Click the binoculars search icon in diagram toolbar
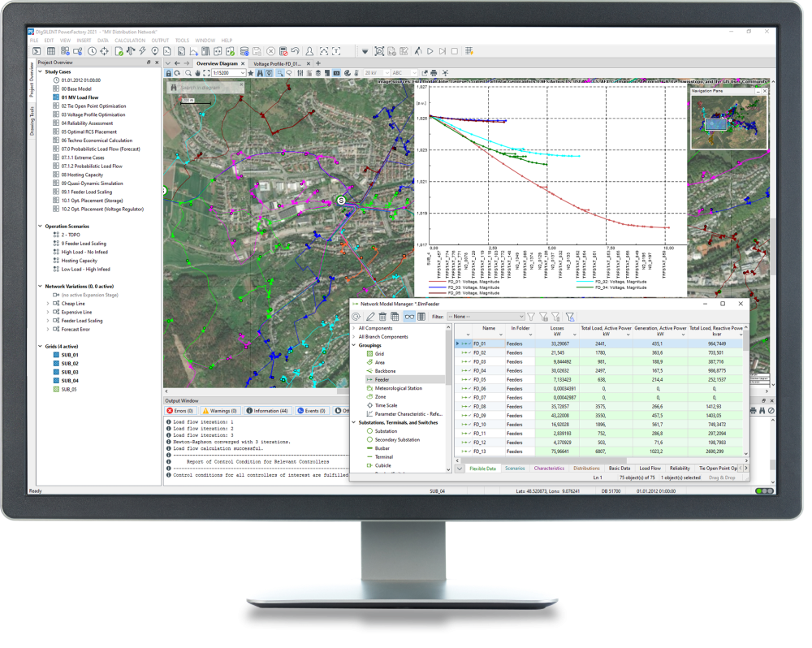Screen dimensions: 812x648 click(x=260, y=74)
